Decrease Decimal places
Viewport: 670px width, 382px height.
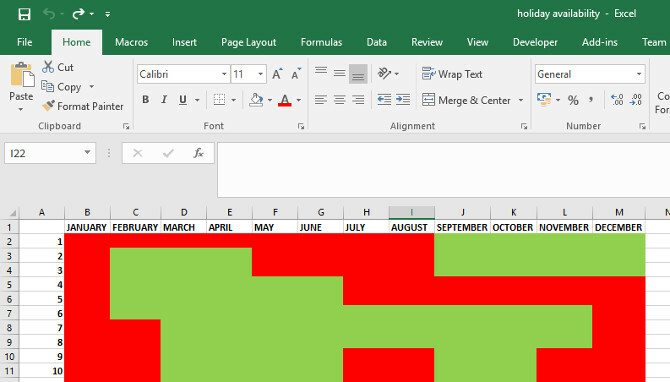636,100
